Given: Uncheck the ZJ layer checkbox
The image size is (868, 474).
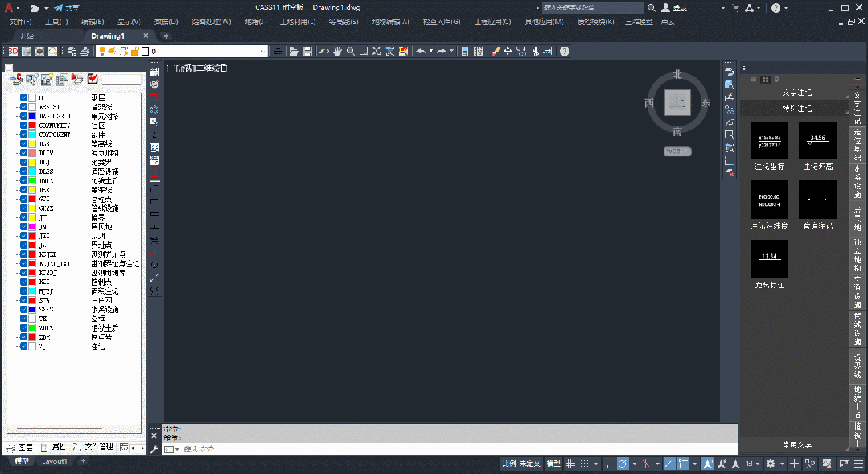Looking at the screenshot, I should [24, 346].
